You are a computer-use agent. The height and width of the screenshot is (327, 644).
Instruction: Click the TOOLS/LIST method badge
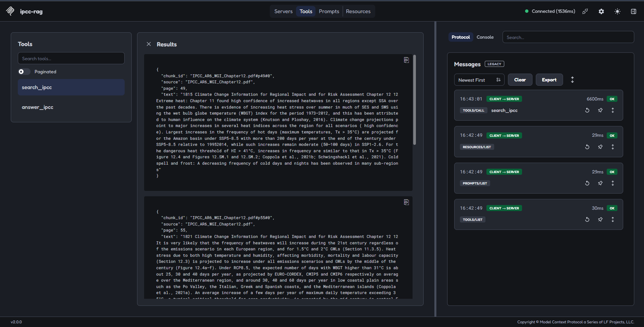click(473, 219)
